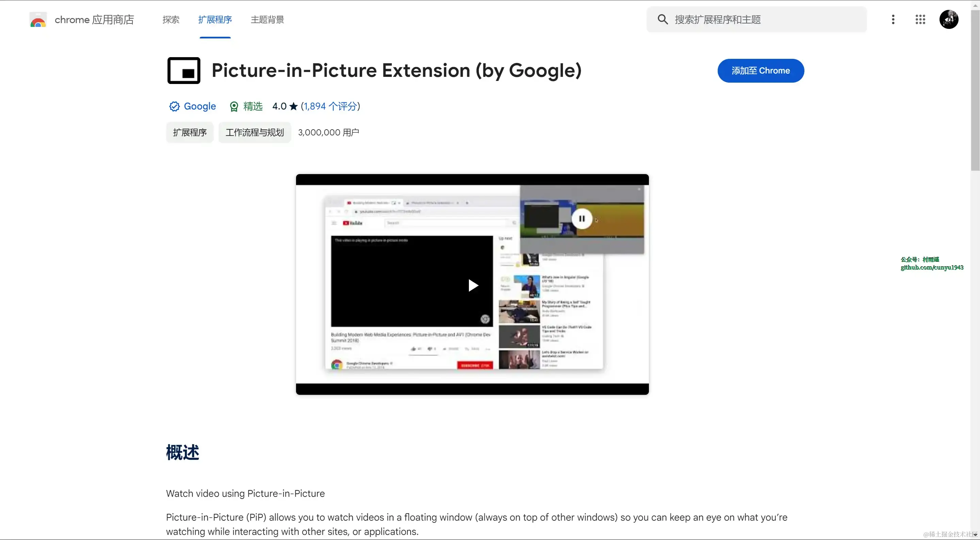This screenshot has width=980, height=540.
Task: Click the search magnifier icon
Action: click(662, 19)
